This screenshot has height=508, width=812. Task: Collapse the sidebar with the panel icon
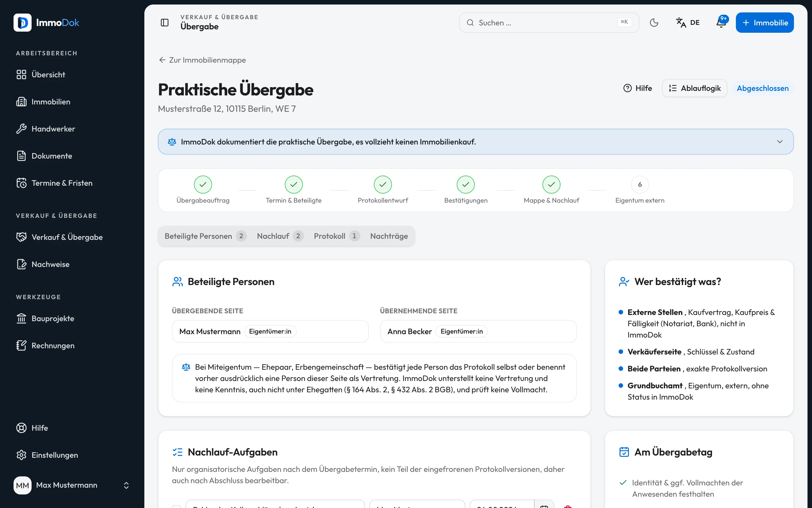pos(164,23)
